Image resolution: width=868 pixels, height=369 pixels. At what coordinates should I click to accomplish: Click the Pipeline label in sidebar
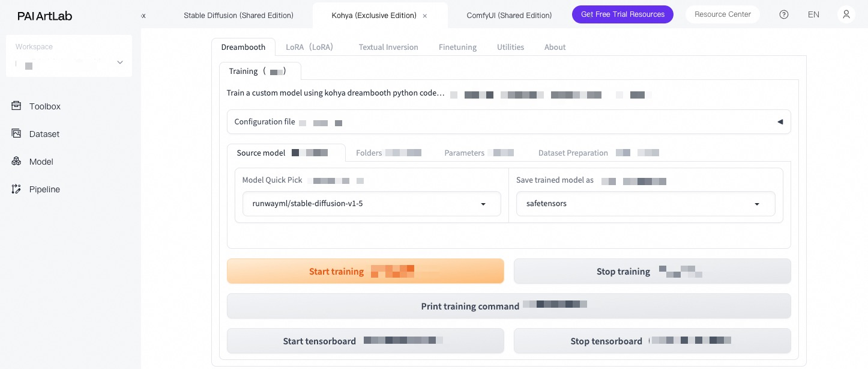coord(44,189)
